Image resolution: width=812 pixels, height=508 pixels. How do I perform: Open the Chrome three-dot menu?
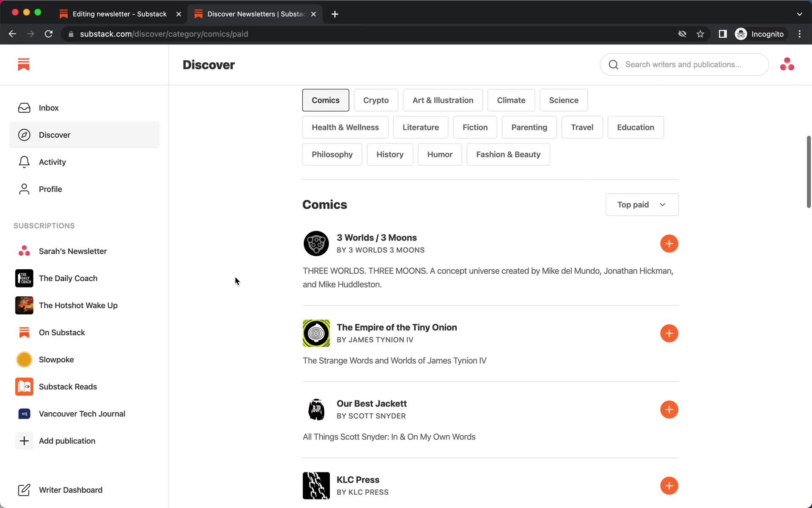[799, 34]
